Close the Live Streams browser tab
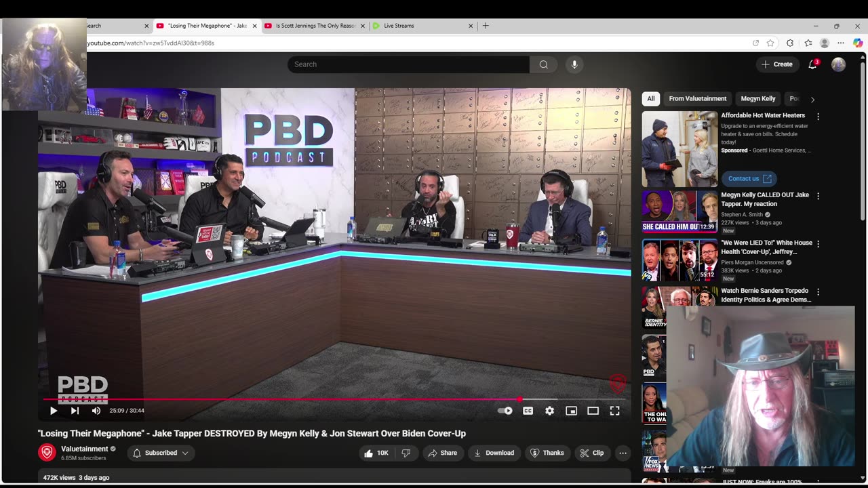This screenshot has width=868, height=488. click(471, 26)
